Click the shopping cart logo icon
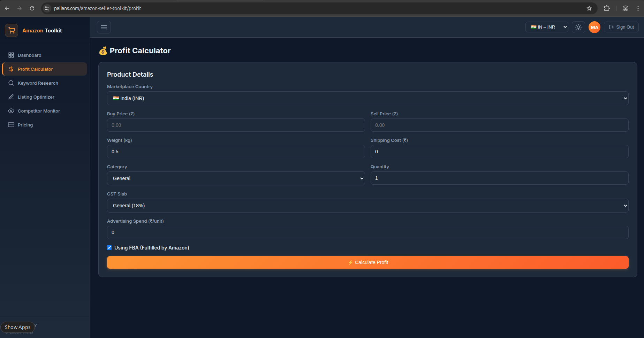Image resolution: width=644 pixels, height=338 pixels. coord(11,30)
